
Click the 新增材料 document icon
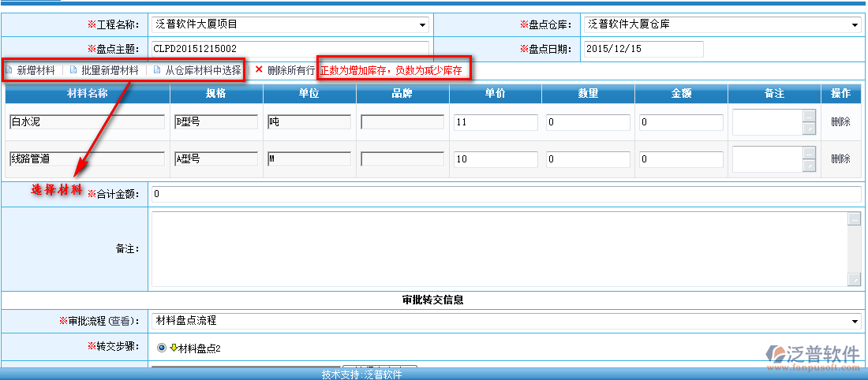[9, 70]
